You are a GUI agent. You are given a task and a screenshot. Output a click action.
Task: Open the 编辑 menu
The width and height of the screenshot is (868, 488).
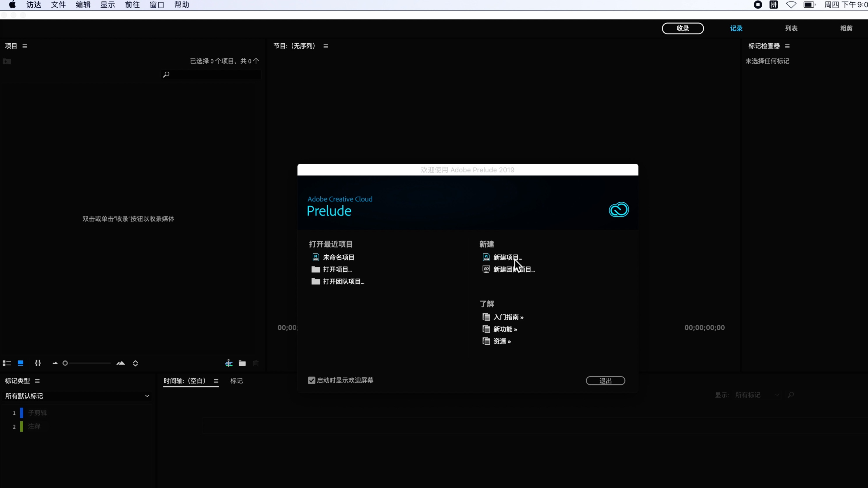click(83, 5)
